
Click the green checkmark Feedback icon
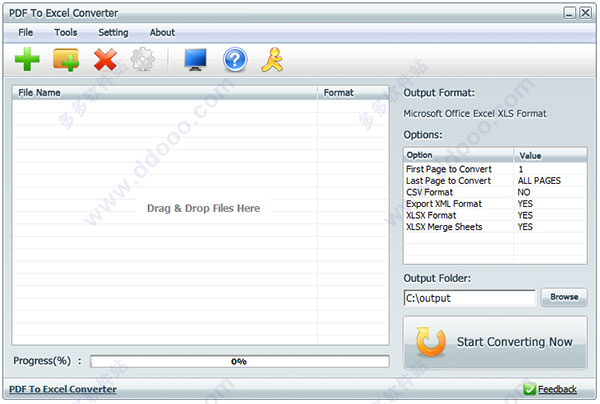[530, 389]
